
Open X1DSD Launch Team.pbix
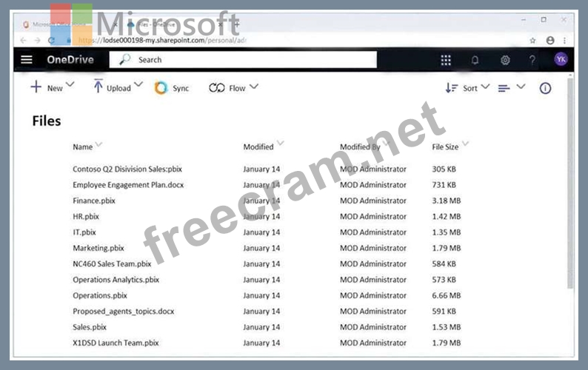(116, 343)
